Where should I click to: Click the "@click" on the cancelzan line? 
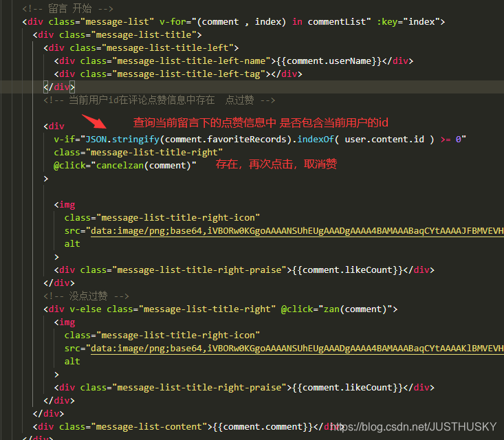69,165
